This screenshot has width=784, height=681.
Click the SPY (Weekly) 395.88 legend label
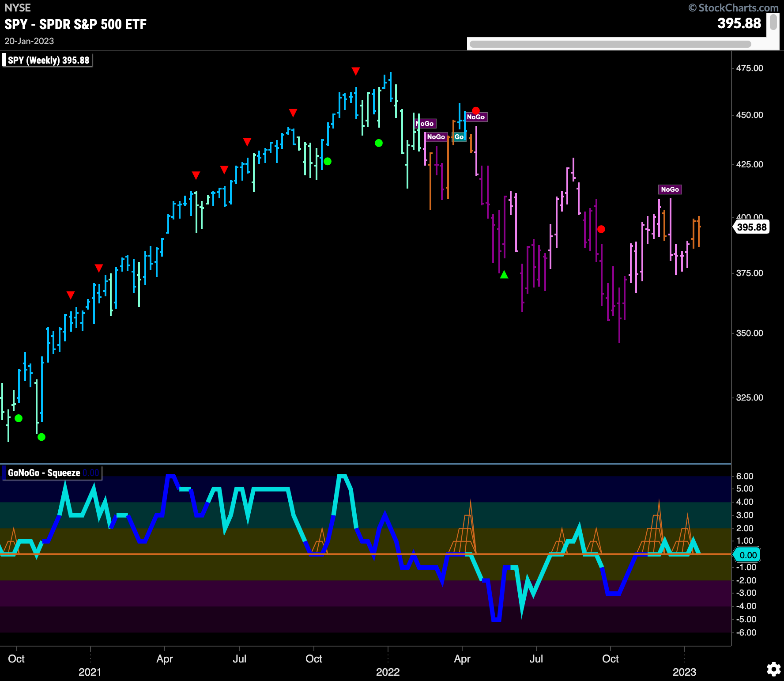(x=49, y=60)
